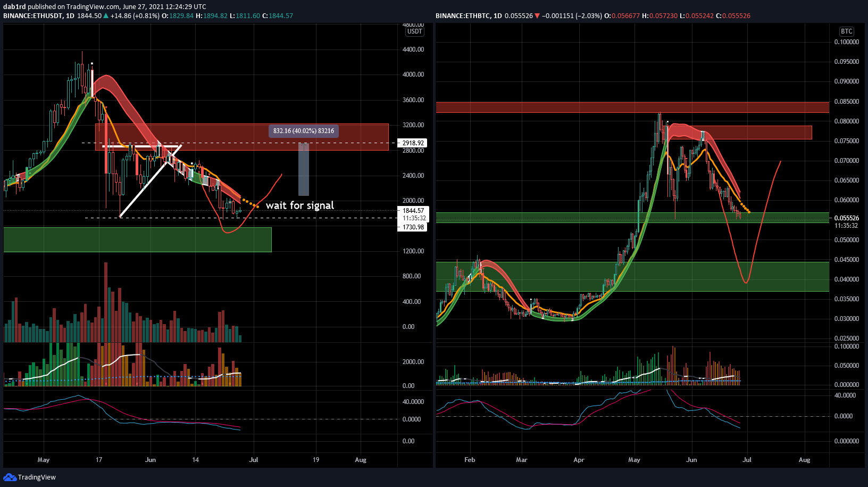This screenshot has height=487, width=868.
Task: Click the Apr label on ETHBTC time axis
Action: point(579,460)
